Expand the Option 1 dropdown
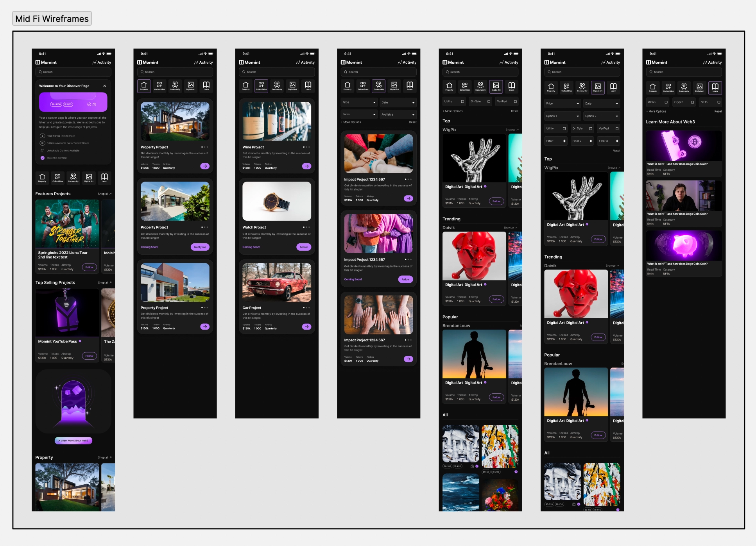The height and width of the screenshot is (546, 756). 562,116
